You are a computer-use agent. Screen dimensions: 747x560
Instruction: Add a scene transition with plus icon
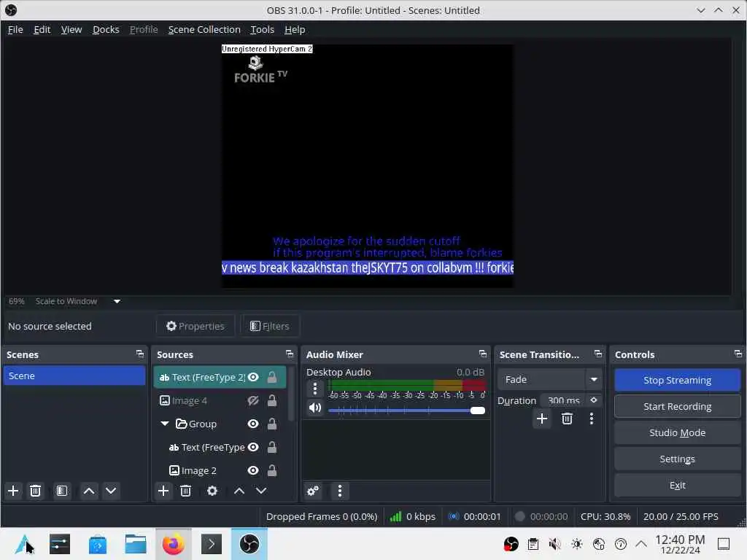click(542, 419)
